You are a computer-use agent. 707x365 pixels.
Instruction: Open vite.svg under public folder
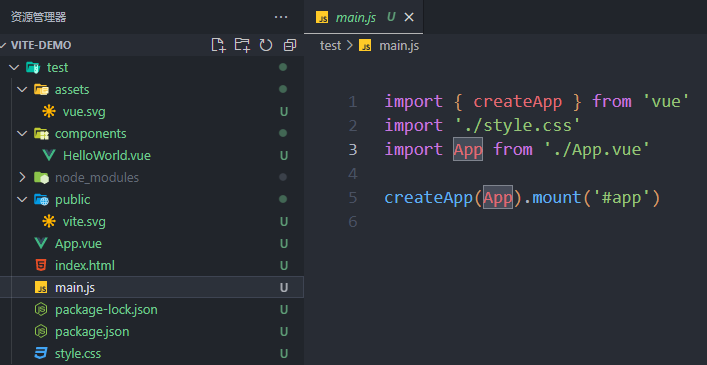click(84, 222)
